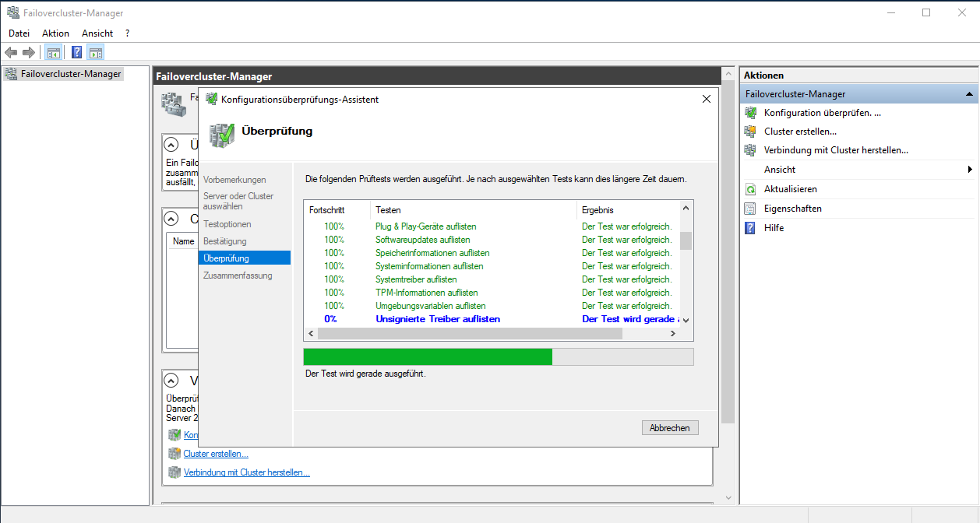This screenshot has width=980, height=523.
Task: Click the Cluster erstellen icon in Aktionen
Action: (751, 131)
